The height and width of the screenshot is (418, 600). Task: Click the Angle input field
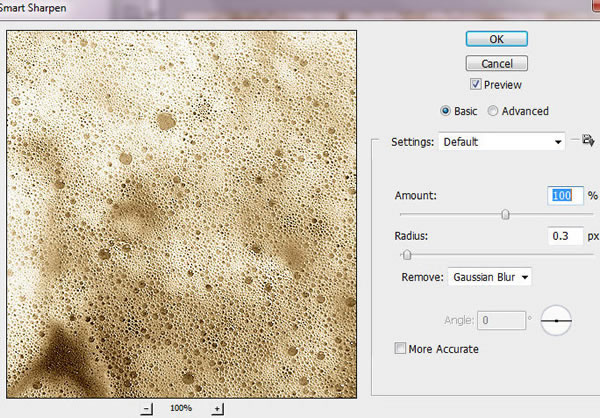click(501, 320)
